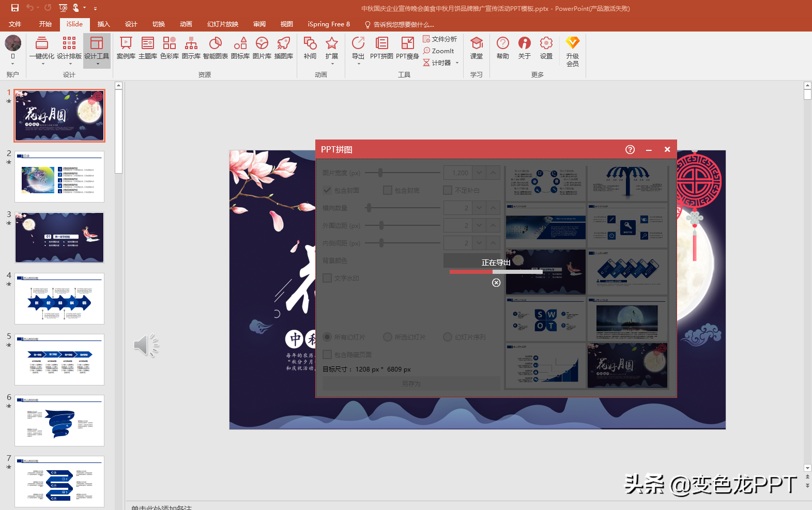Select slide 3 thumbnail in slide panel
812x510 pixels.
(x=59, y=237)
